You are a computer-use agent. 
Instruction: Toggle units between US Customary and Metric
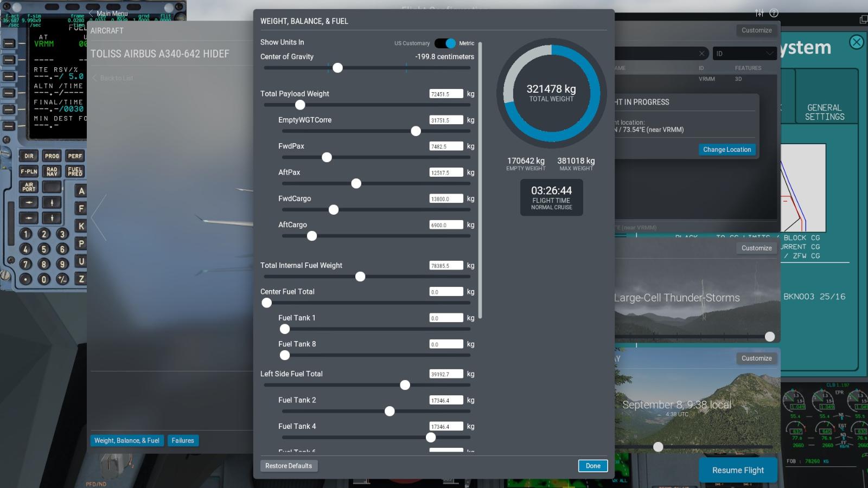445,43
